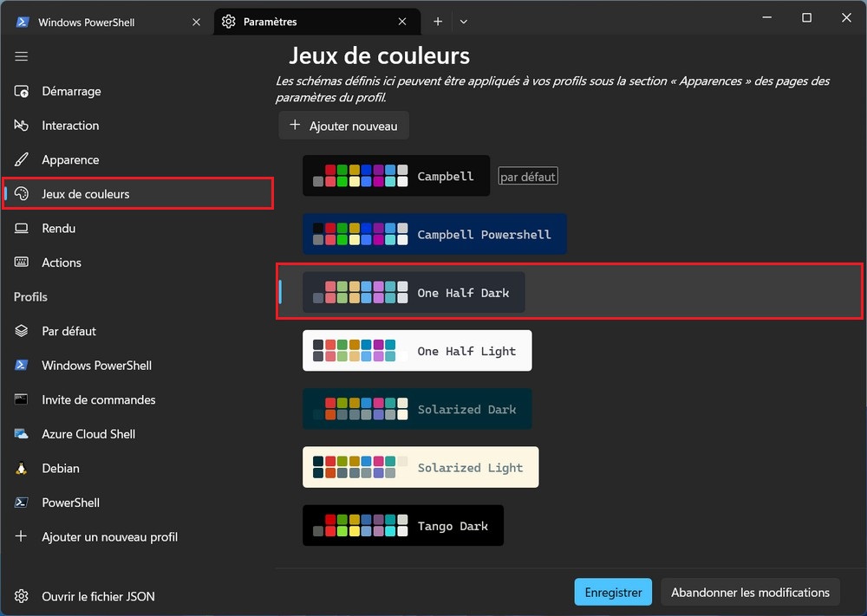Open the hamburger navigation menu

(x=21, y=56)
